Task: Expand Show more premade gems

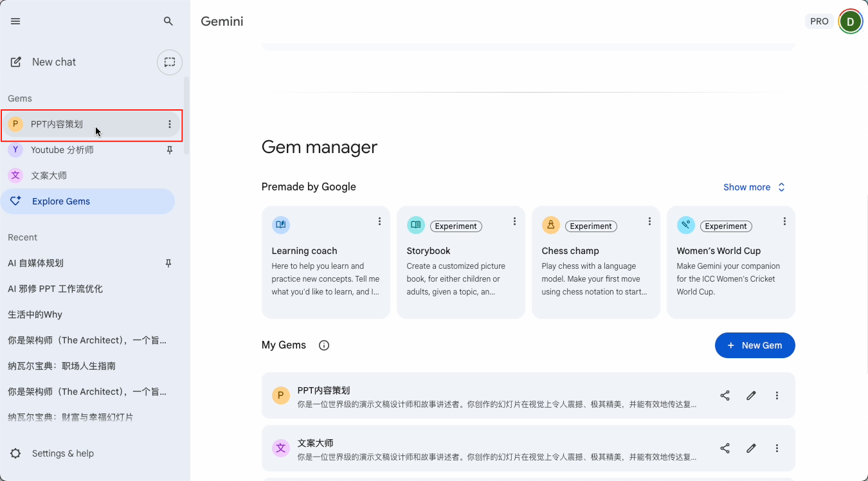Action: pos(754,186)
